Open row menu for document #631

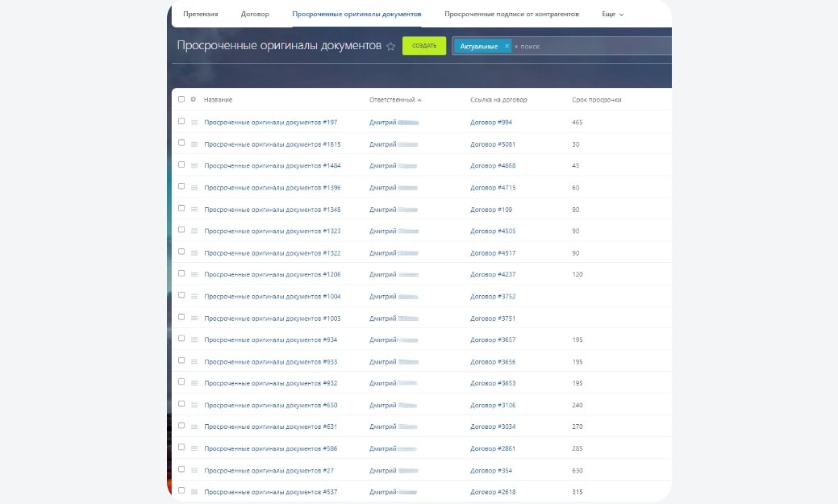click(x=194, y=427)
